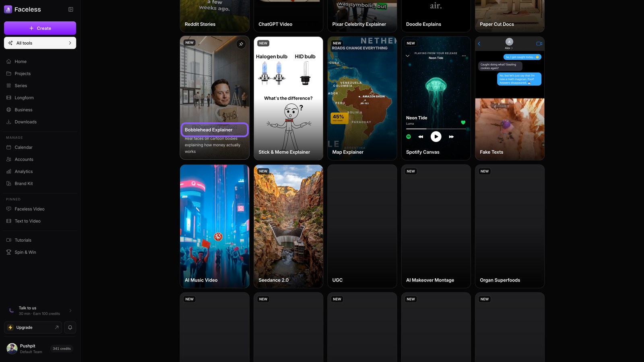The width and height of the screenshot is (644, 362).
Task: Click the Create button
Action: pos(40,28)
